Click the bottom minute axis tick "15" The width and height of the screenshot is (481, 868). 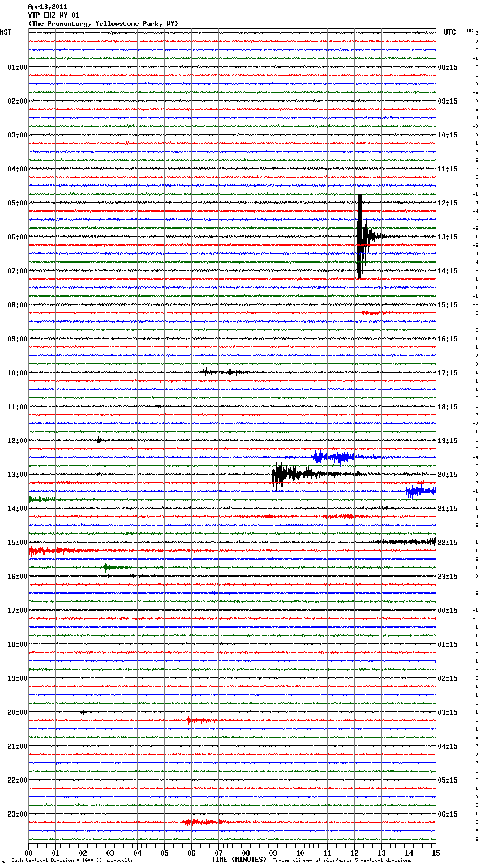436,853
